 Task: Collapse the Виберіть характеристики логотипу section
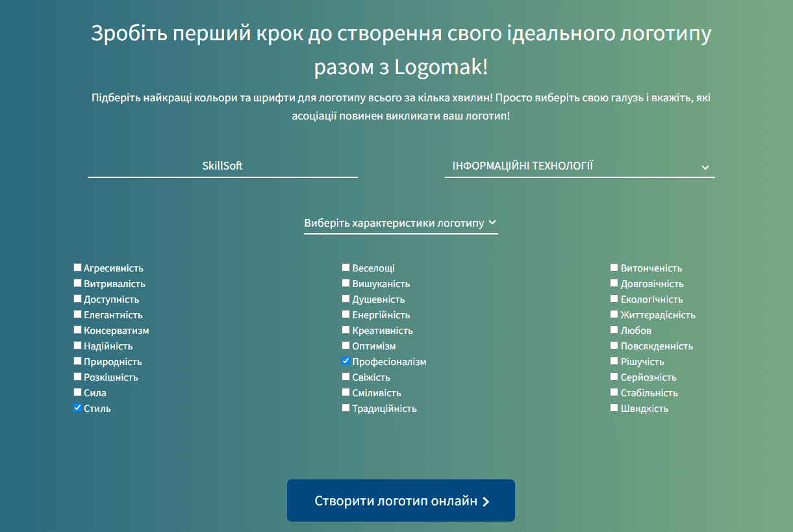click(x=401, y=222)
